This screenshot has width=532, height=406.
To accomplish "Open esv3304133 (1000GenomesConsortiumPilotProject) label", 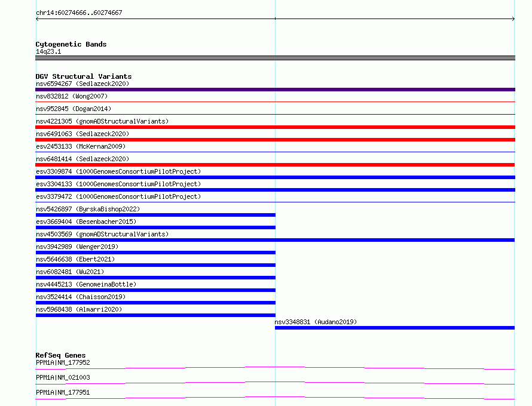I will click(x=118, y=184).
